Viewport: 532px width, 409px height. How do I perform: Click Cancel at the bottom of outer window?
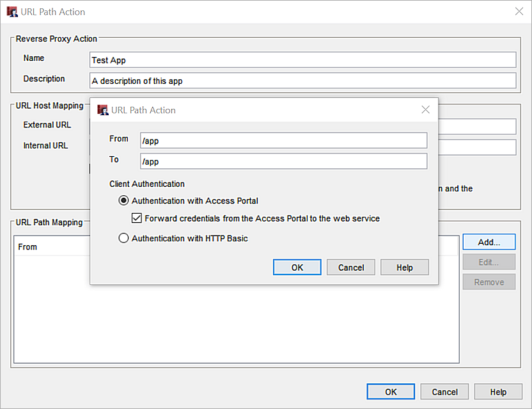coord(444,392)
